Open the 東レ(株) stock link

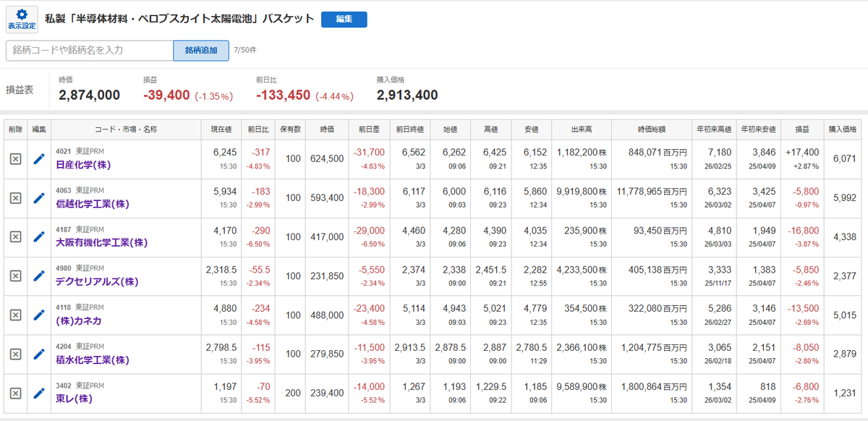(75, 399)
